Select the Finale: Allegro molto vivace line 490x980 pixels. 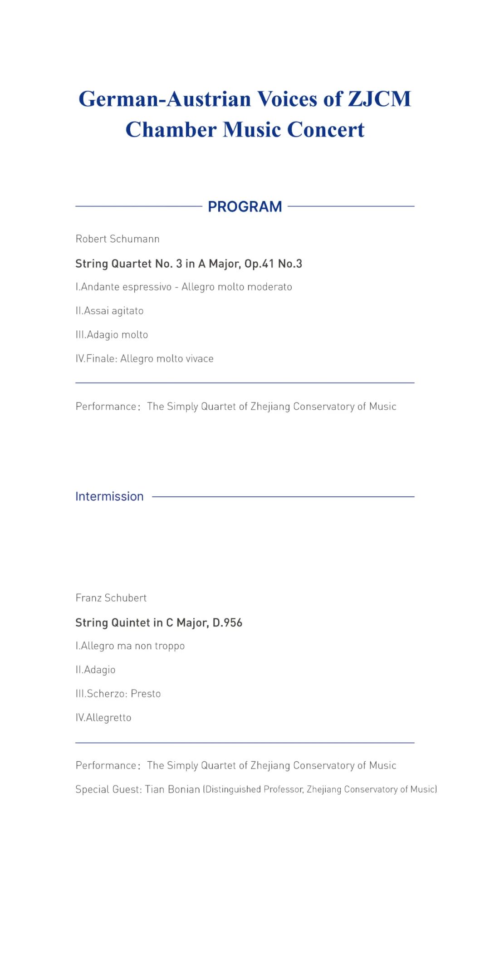click(x=144, y=358)
